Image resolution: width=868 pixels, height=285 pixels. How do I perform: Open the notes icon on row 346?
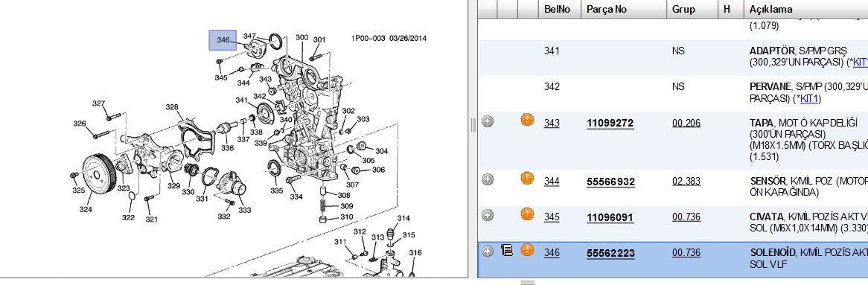[x=506, y=251]
